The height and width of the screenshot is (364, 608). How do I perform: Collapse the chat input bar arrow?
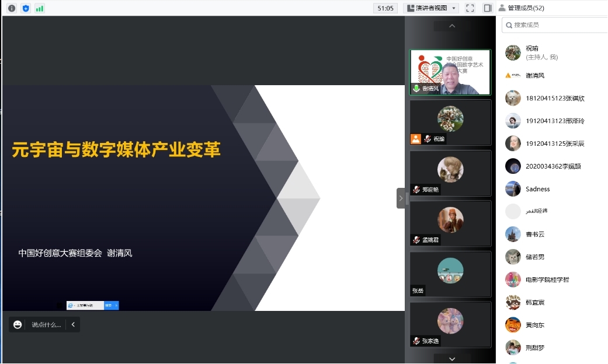tap(73, 325)
